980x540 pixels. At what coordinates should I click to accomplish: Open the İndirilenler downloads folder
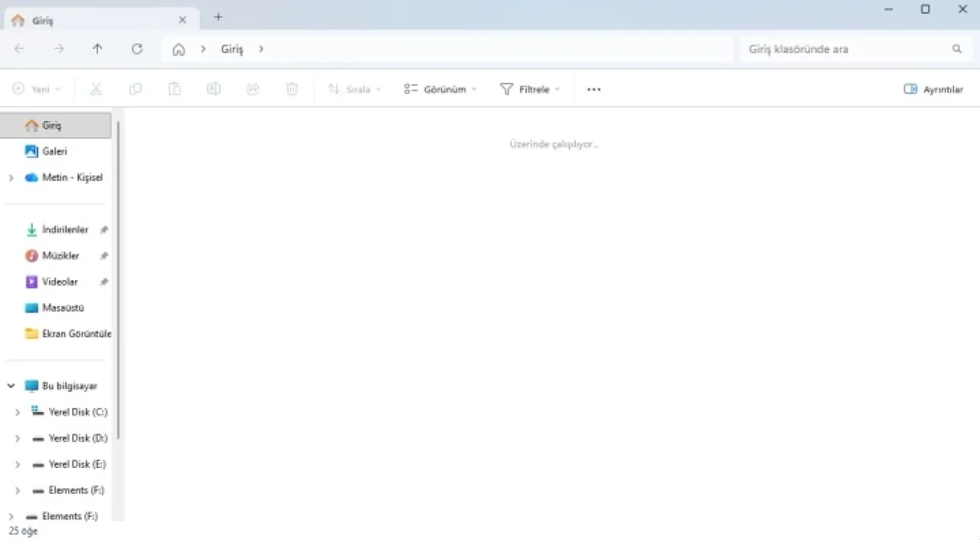click(x=64, y=230)
